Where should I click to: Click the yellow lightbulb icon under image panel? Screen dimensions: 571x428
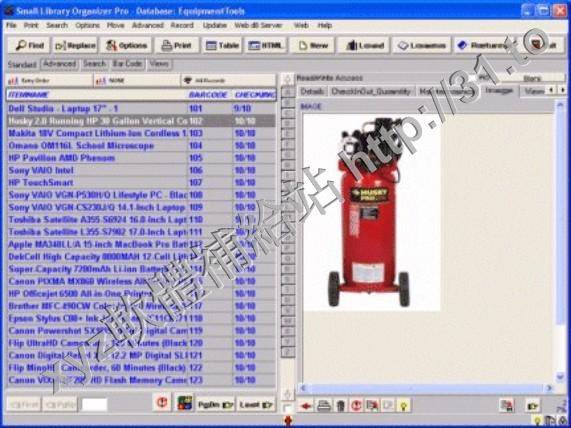click(403, 405)
